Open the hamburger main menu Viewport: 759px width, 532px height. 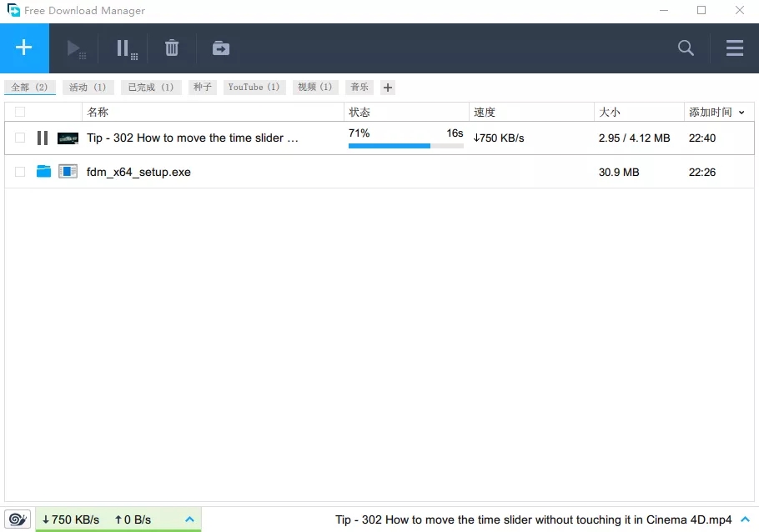(734, 48)
